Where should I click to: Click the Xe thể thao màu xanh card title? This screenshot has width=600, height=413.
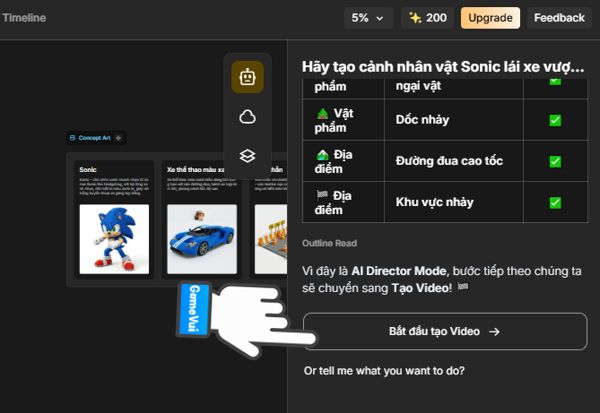[x=196, y=170]
